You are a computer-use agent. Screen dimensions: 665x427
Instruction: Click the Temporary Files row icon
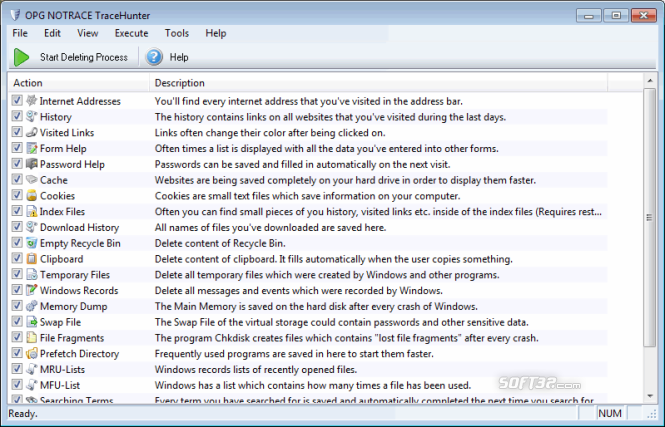pyautogui.click(x=32, y=274)
